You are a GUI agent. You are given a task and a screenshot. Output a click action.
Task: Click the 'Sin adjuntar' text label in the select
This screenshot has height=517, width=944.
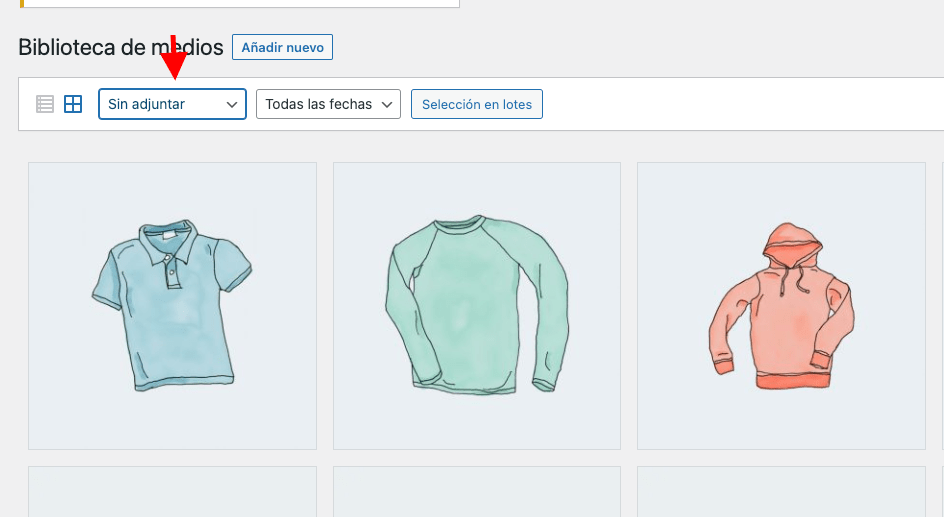coord(146,104)
